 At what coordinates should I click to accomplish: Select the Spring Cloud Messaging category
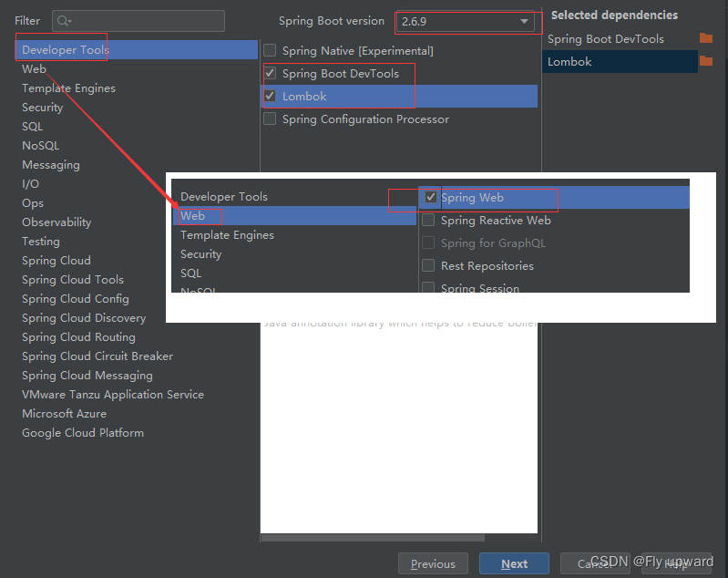pos(87,376)
